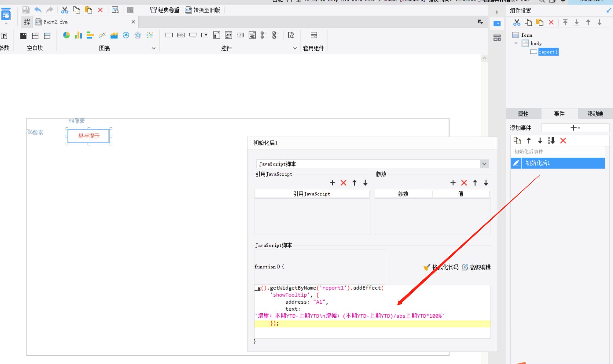The image size is (613, 364).
Task: Insert a column chart component
Action: point(78,35)
